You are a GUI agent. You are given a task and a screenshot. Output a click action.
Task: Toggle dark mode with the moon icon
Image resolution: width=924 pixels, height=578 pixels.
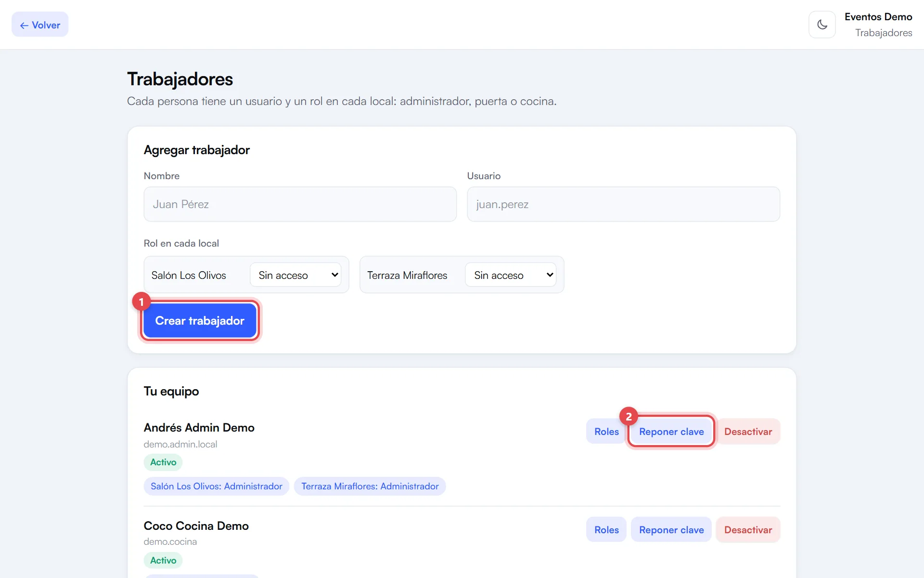pyautogui.click(x=822, y=25)
